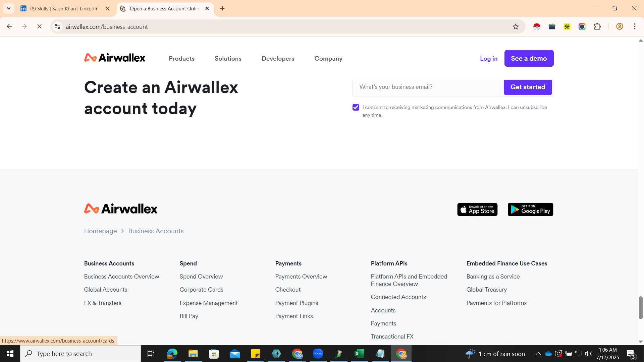Show hidden system tray icons
The width and height of the screenshot is (644, 362).
coord(538,354)
